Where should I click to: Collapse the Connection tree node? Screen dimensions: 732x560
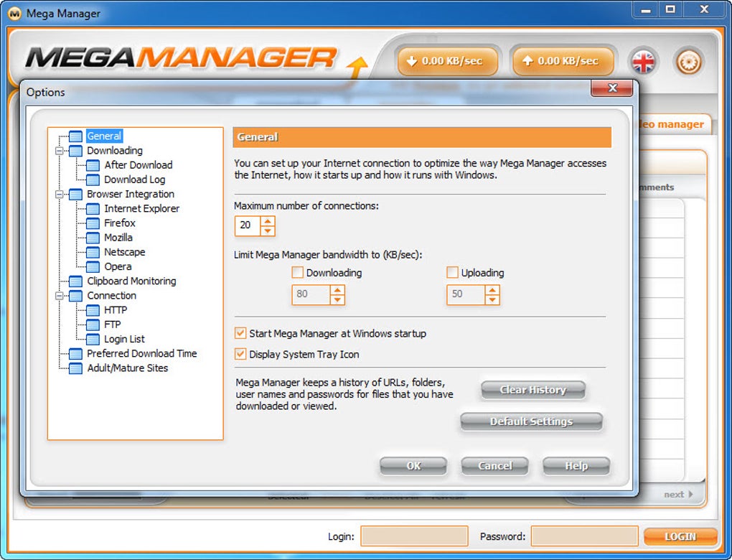tap(60, 296)
